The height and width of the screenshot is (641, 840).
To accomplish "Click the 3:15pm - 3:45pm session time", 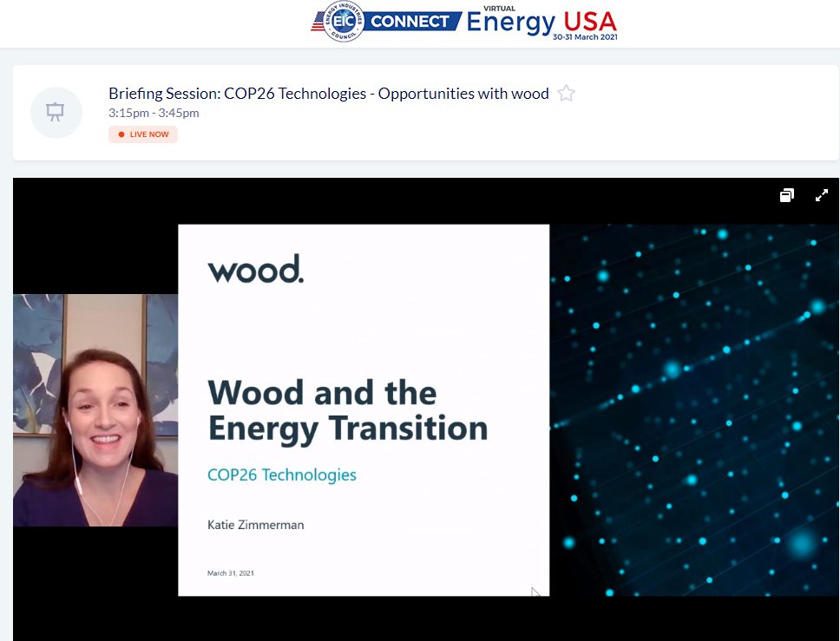I will (154, 113).
